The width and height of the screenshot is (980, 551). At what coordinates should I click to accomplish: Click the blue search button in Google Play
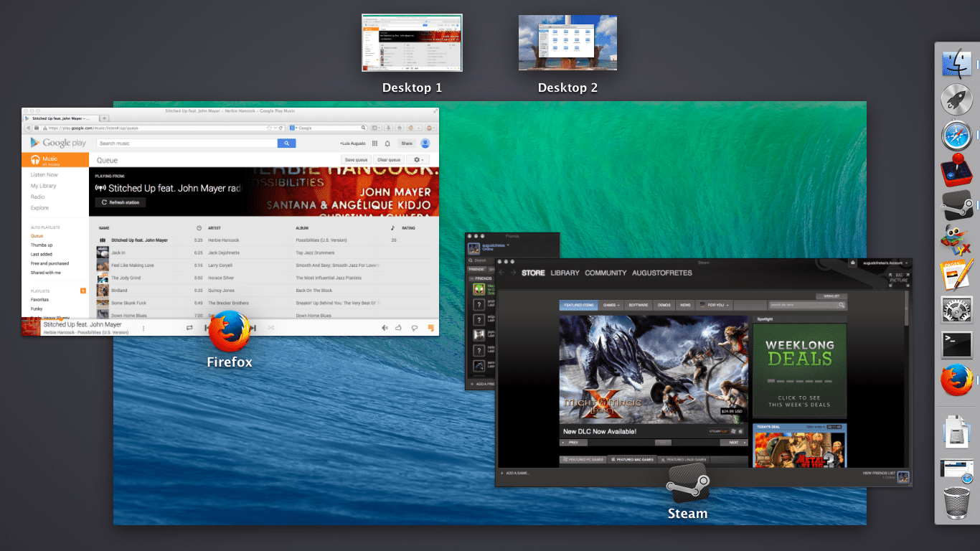point(287,143)
